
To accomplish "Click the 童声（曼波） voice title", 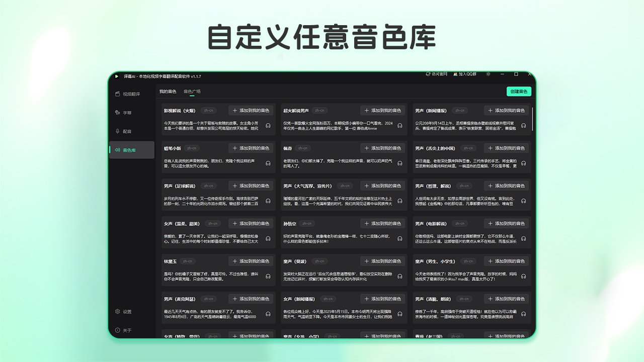I will point(295,261).
